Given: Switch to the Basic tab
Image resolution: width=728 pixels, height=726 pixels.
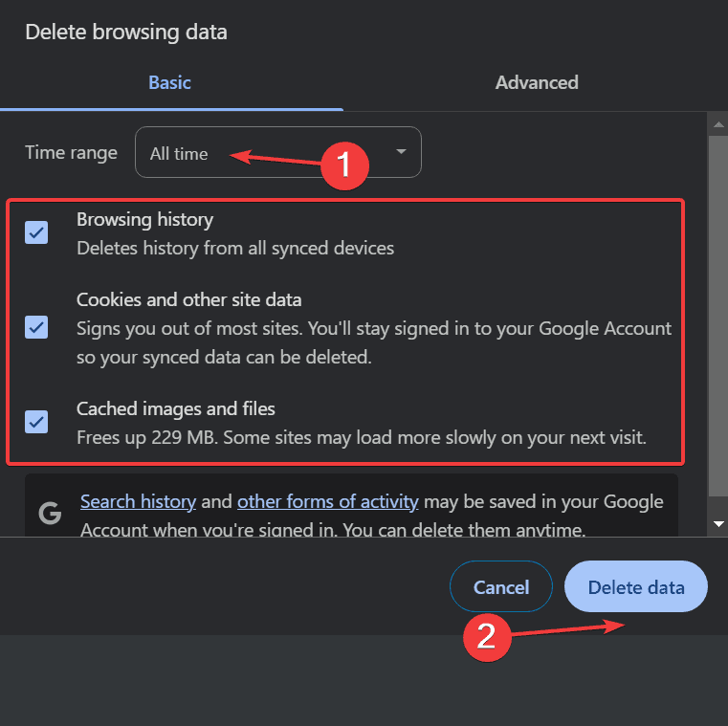Looking at the screenshot, I should click(170, 82).
